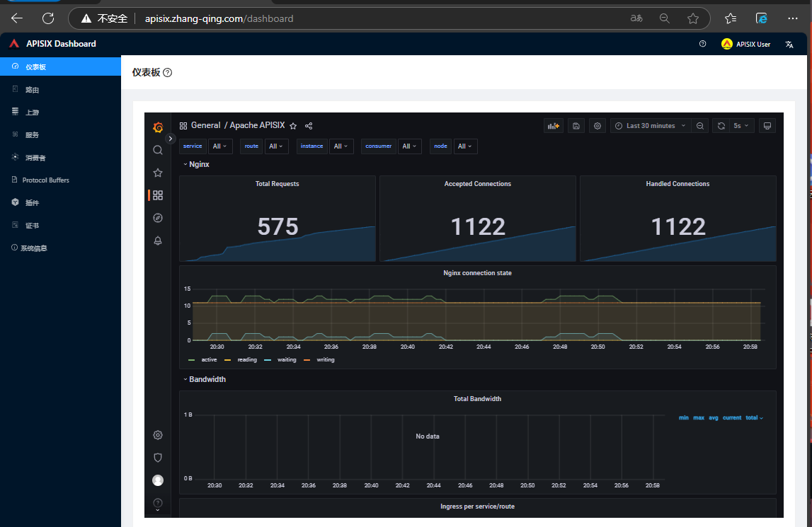Open 证书 in the sidebar
The width and height of the screenshot is (812, 527).
click(61, 225)
